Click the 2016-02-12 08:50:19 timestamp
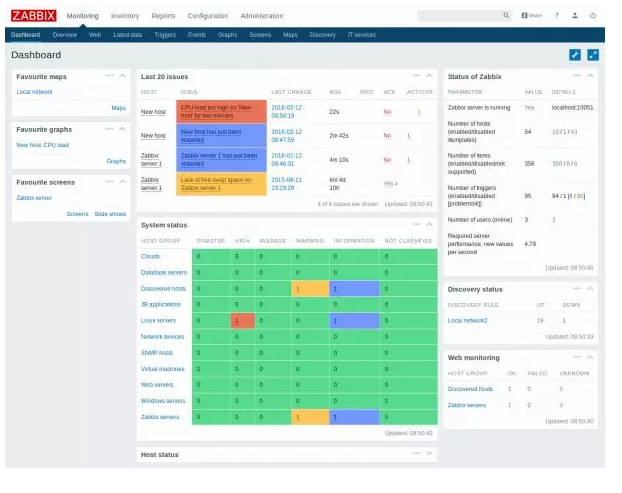This screenshot has width=622, height=493. click(x=286, y=111)
